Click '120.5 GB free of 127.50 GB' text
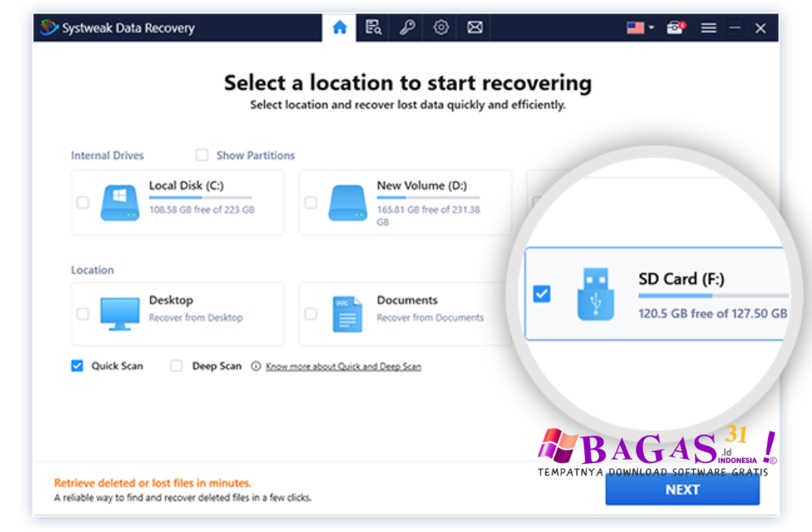The width and height of the screenshot is (812, 532). click(713, 314)
